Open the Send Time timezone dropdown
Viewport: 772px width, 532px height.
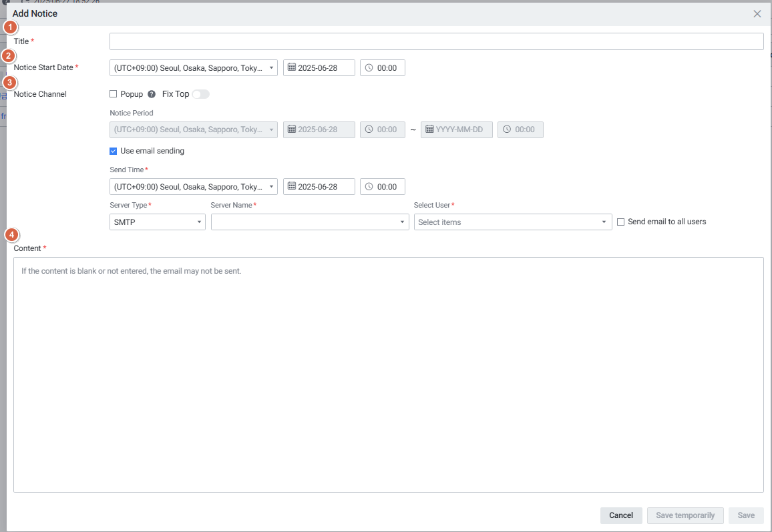click(193, 187)
